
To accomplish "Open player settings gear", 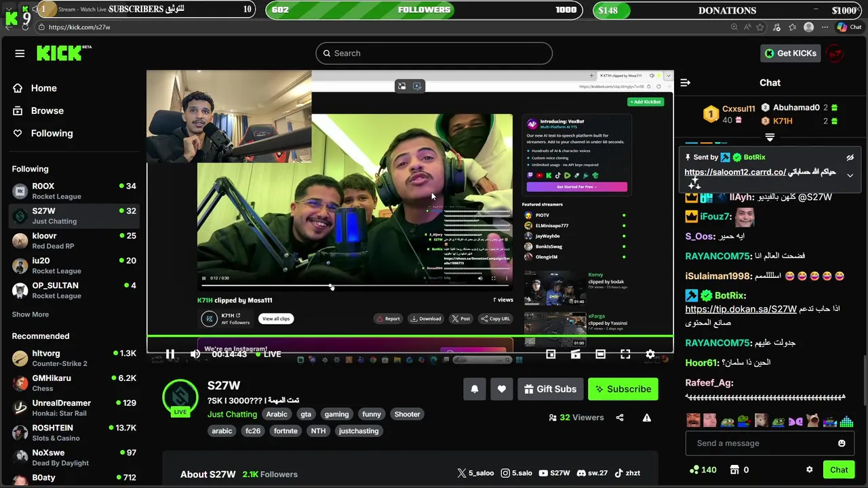I will click(650, 354).
